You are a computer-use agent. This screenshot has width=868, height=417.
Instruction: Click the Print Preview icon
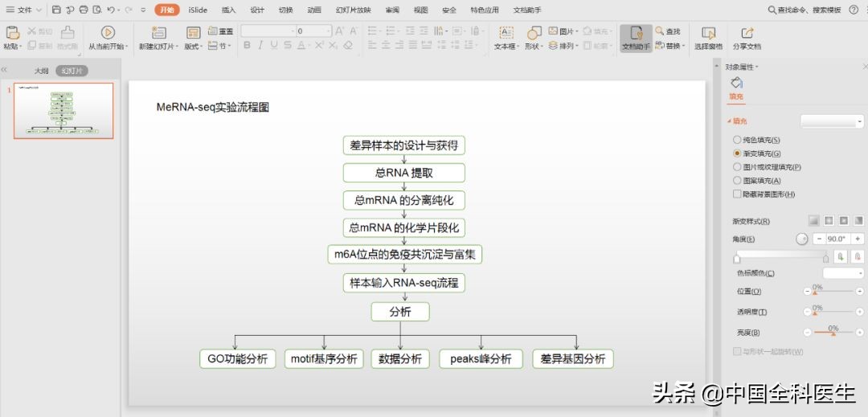(x=97, y=10)
